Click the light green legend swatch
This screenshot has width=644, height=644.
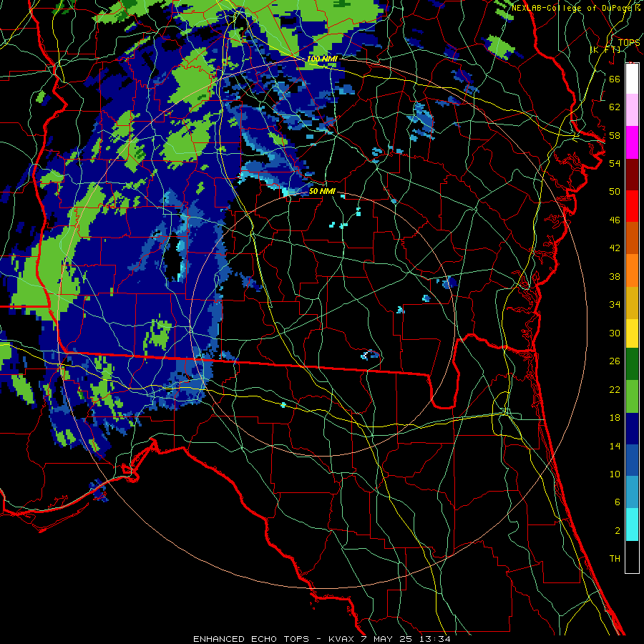[x=632, y=396]
